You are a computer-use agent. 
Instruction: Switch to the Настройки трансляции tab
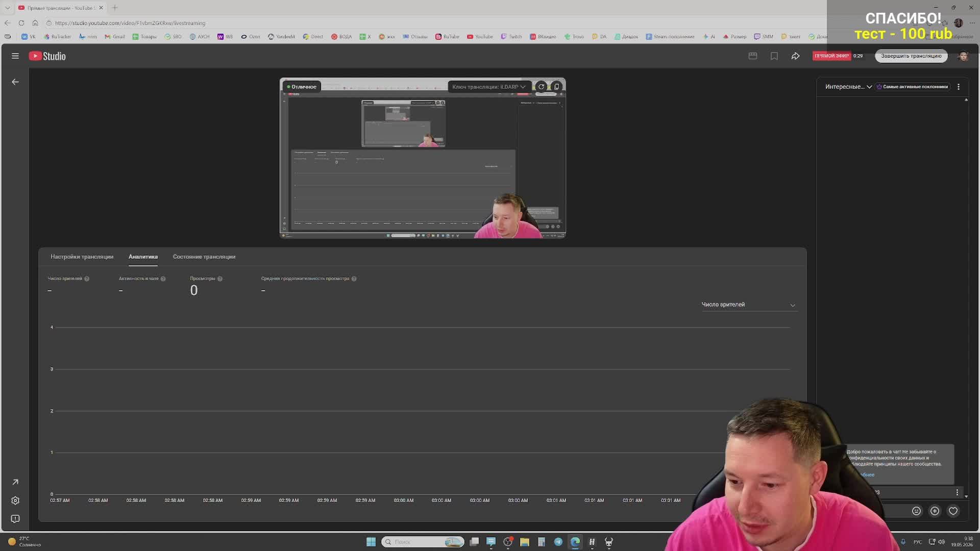[x=82, y=257]
